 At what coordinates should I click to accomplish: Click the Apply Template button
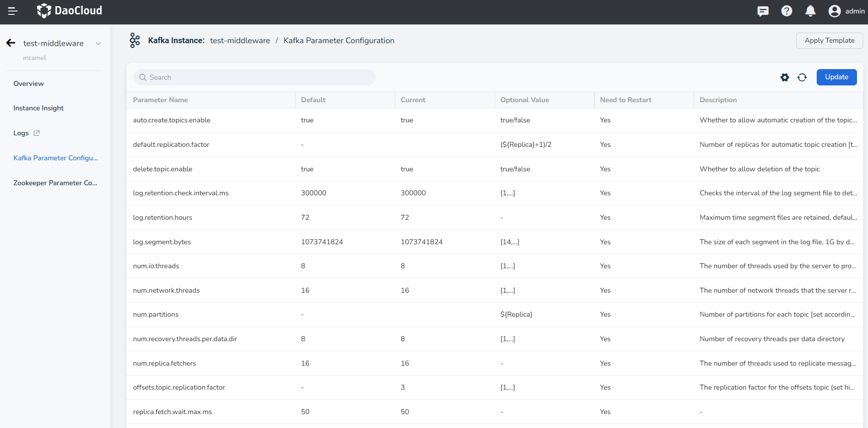coord(829,41)
